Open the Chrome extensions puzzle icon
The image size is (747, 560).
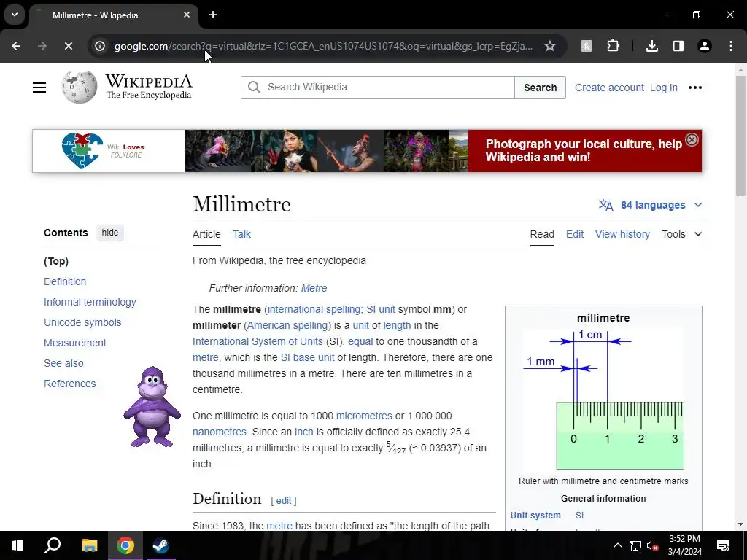pyautogui.click(x=613, y=46)
